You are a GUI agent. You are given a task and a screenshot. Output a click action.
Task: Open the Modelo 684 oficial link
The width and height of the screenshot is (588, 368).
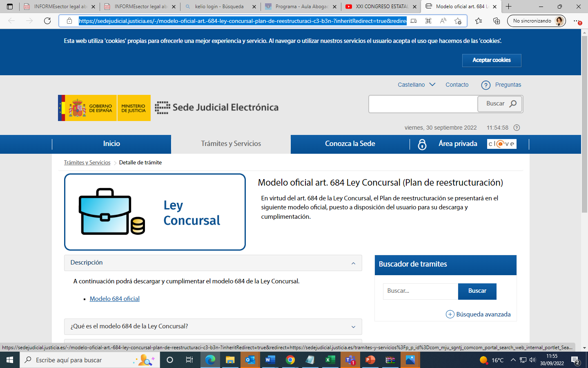pyautogui.click(x=115, y=299)
